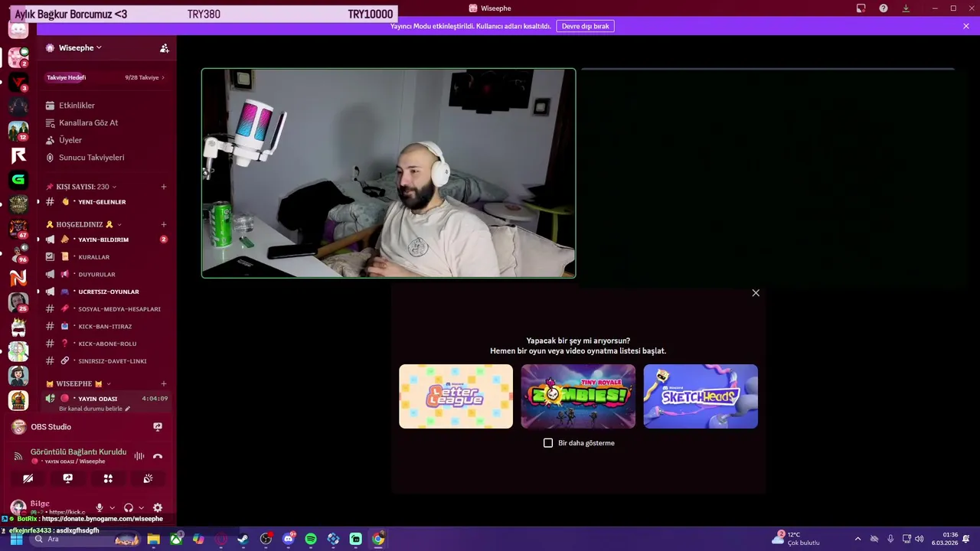Click the download updates arrow icon

(906, 8)
